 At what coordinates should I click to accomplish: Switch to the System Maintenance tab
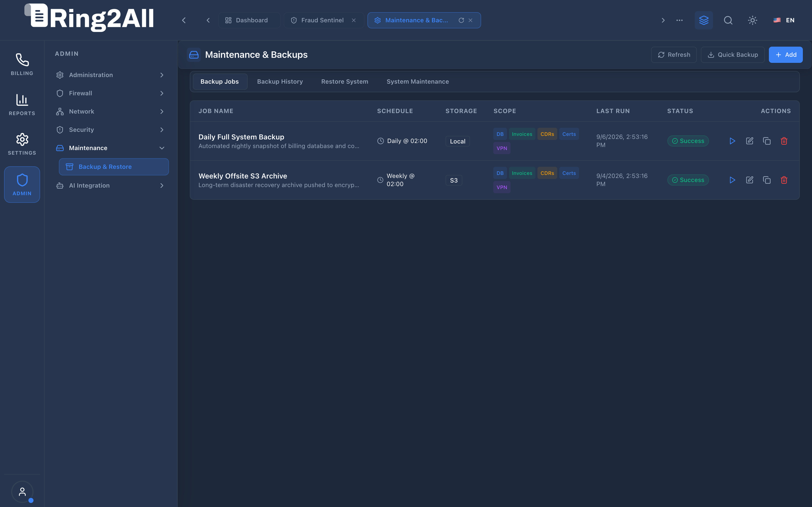click(x=417, y=81)
